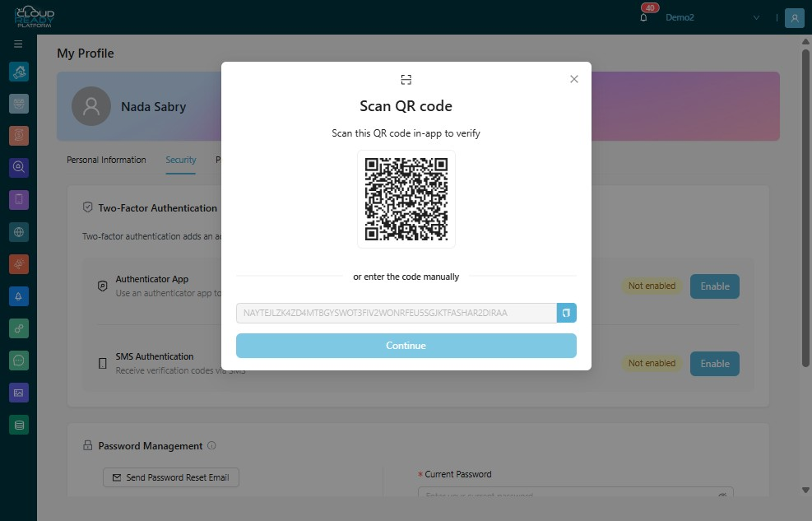
Task: Click the page vertical scrollbar
Action: click(805, 208)
